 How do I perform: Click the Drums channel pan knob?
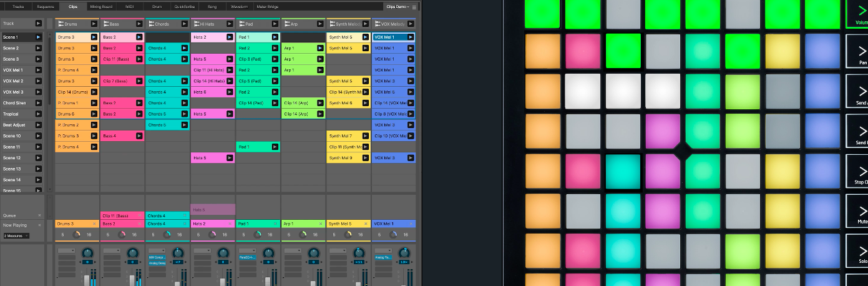point(88,252)
